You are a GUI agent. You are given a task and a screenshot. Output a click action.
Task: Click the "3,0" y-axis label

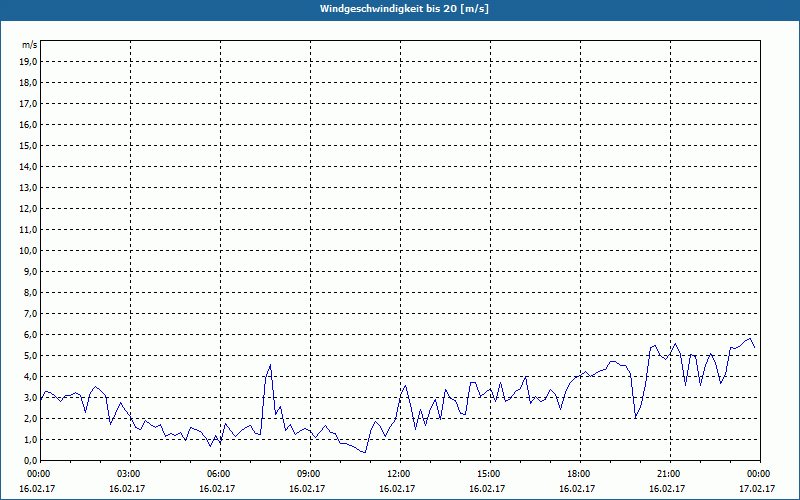[31, 397]
